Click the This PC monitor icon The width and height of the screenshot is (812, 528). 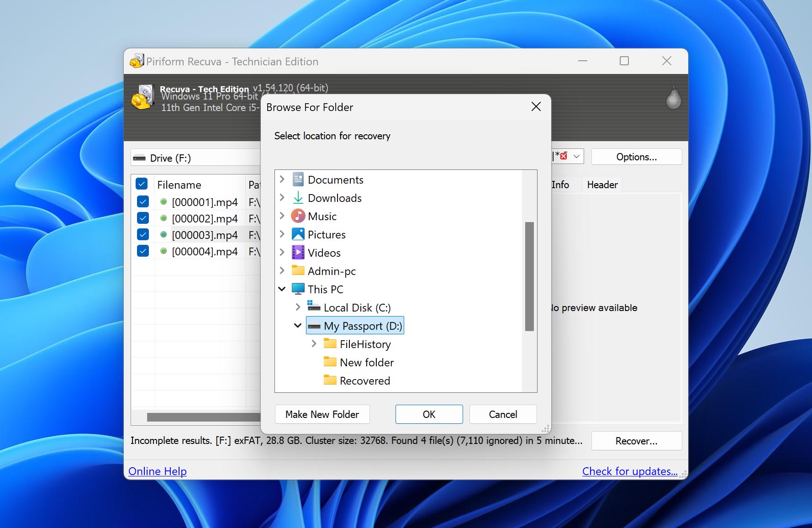pyautogui.click(x=298, y=289)
